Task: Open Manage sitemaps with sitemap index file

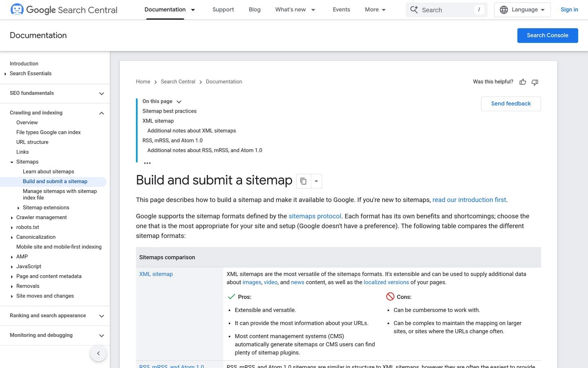Action: click(60, 195)
